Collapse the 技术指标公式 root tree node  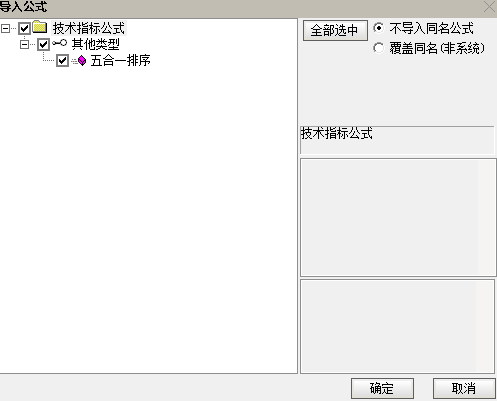click(x=5, y=28)
